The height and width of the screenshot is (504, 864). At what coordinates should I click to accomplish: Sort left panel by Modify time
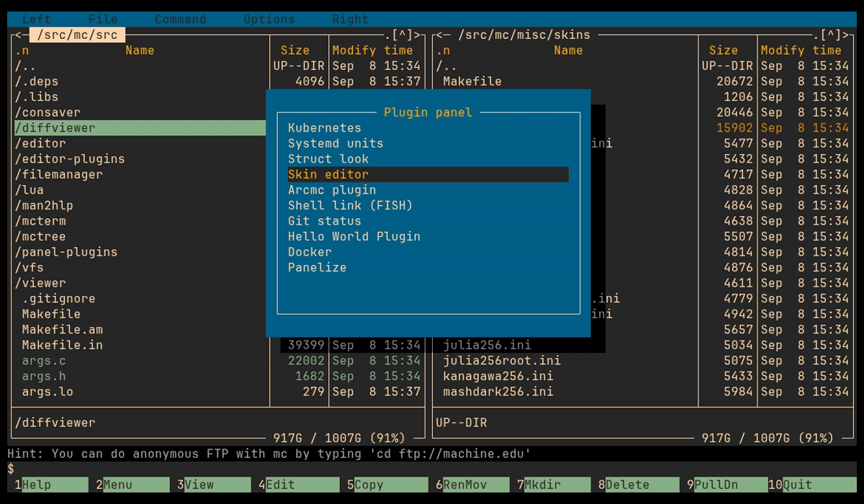373,50
